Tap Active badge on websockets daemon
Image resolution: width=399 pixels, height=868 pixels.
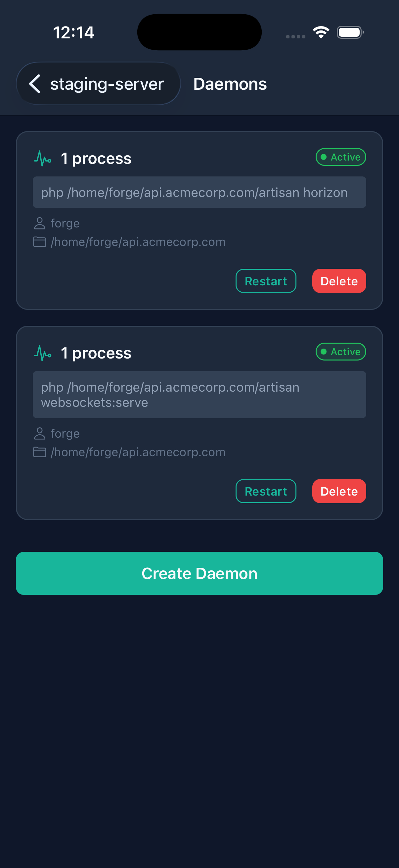pyautogui.click(x=340, y=352)
